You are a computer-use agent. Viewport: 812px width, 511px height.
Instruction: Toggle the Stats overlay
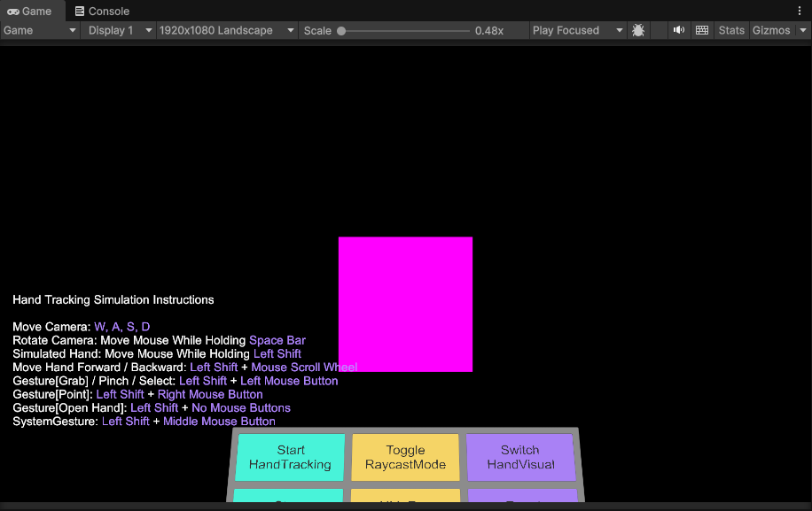731,30
